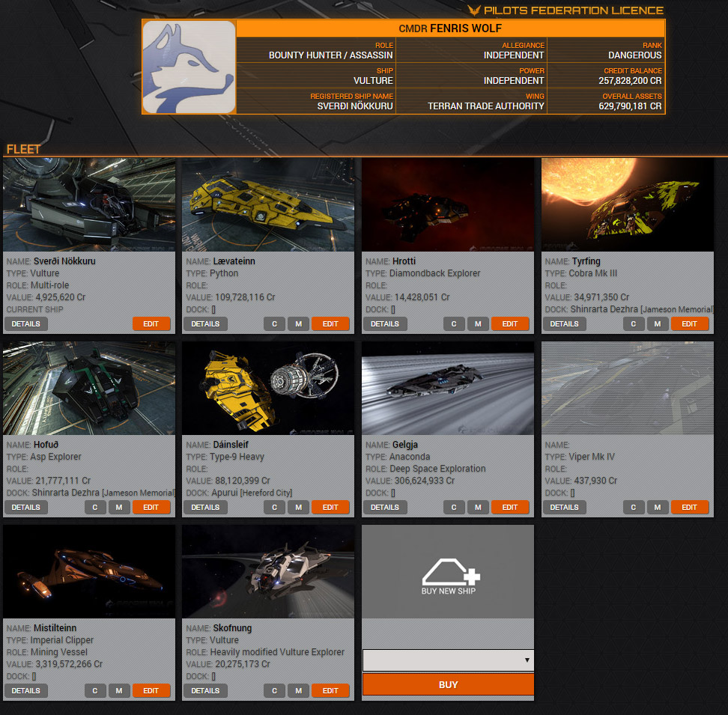Image resolution: width=728 pixels, height=715 pixels.
Task: Edit the Gelgja Anaconda
Action: [510, 507]
